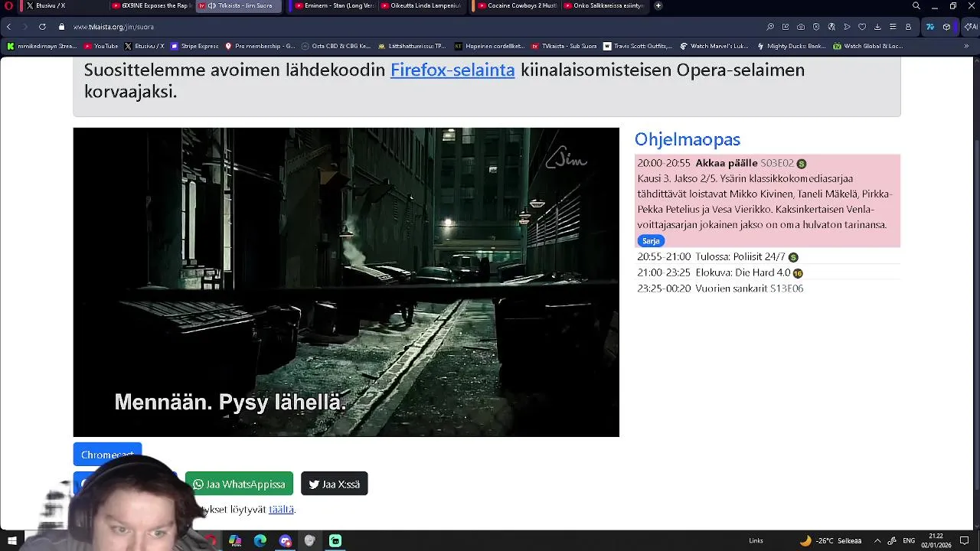Select Tulossa: Poliisit 24/7 programme row
980x551 pixels.
point(767,256)
